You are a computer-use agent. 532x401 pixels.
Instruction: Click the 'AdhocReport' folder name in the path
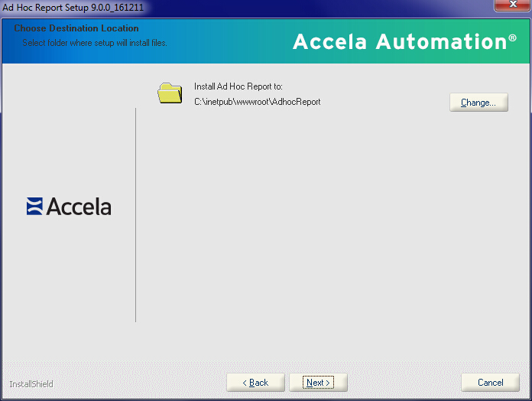pos(296,102)
